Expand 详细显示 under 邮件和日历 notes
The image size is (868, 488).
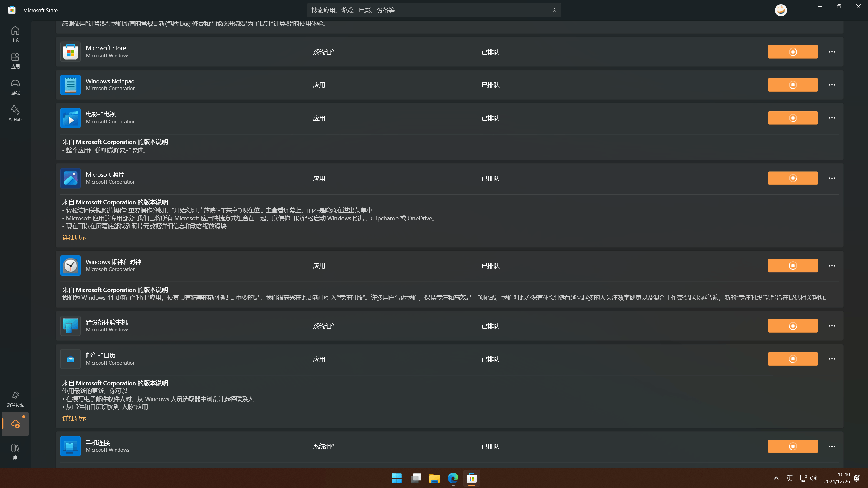(74, 418)
